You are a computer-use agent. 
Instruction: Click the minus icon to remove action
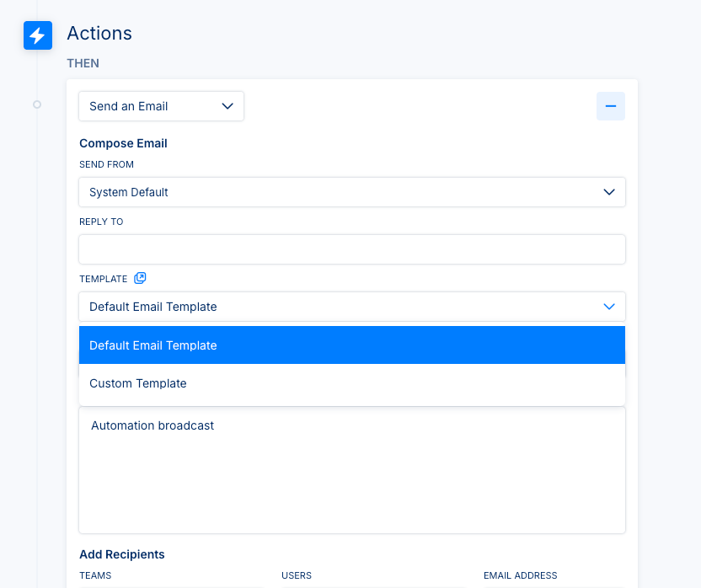coord(611,106)
